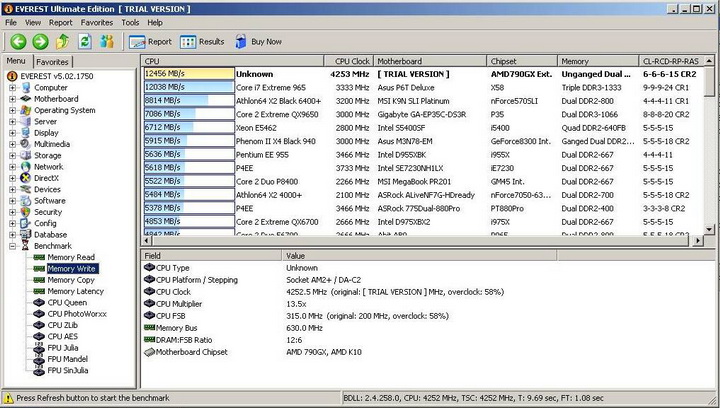Select the Devices icon in the tree

pos(26,189)
